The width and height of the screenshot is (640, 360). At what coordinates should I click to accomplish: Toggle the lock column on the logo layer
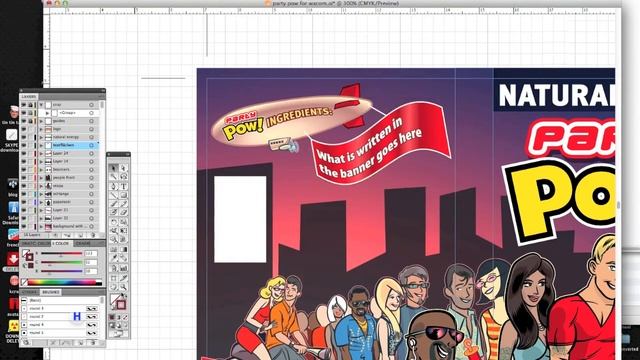(30, 129)
